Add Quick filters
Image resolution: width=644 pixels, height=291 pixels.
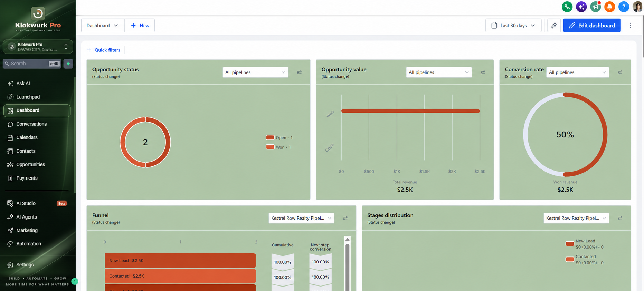point(104,50)
